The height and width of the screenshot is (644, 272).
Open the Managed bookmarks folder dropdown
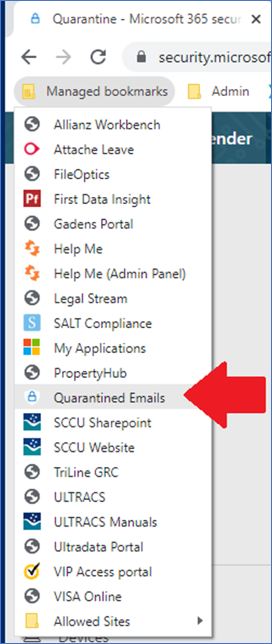pyautogui.click(x=95, y=91)
